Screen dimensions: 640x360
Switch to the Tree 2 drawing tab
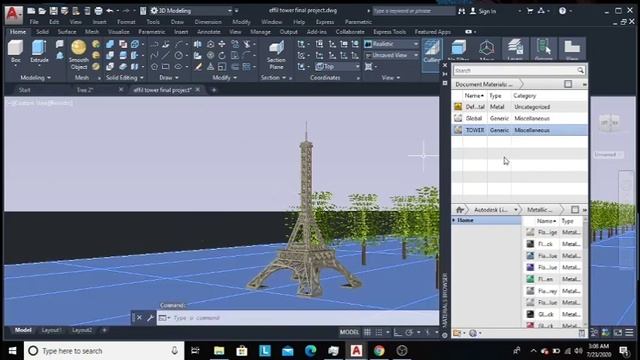coord(85,90)
